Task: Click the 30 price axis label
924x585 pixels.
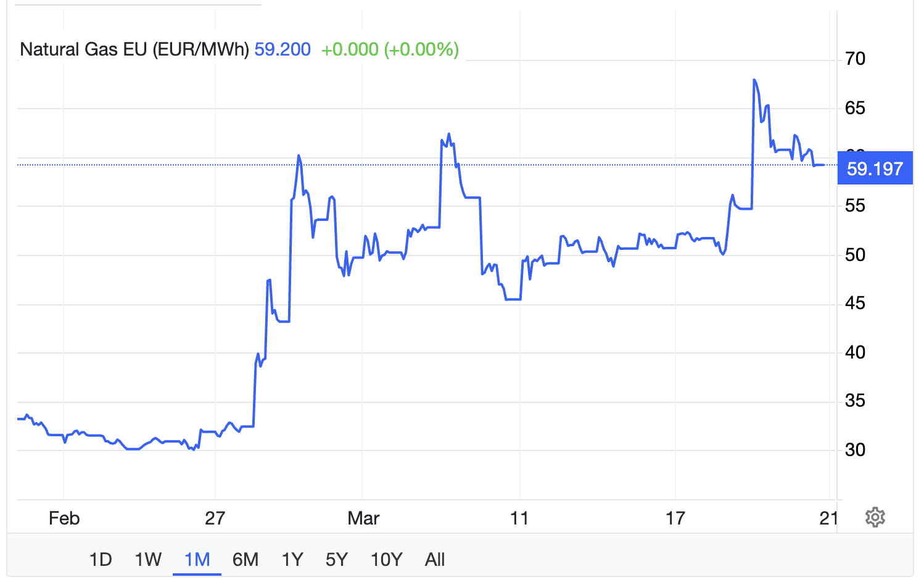Action: [855, 450]
